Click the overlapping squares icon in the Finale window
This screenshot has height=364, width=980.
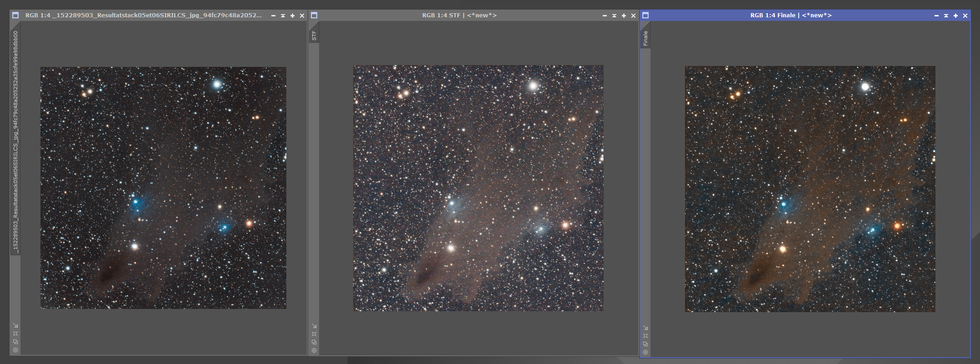point(645,344)
